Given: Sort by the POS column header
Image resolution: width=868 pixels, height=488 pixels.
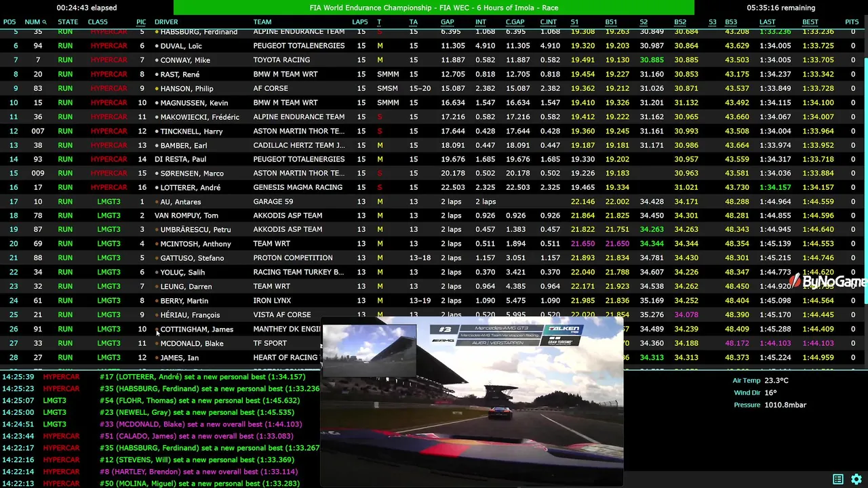Looking at the screenshot, I should click(x=9, y=22).
